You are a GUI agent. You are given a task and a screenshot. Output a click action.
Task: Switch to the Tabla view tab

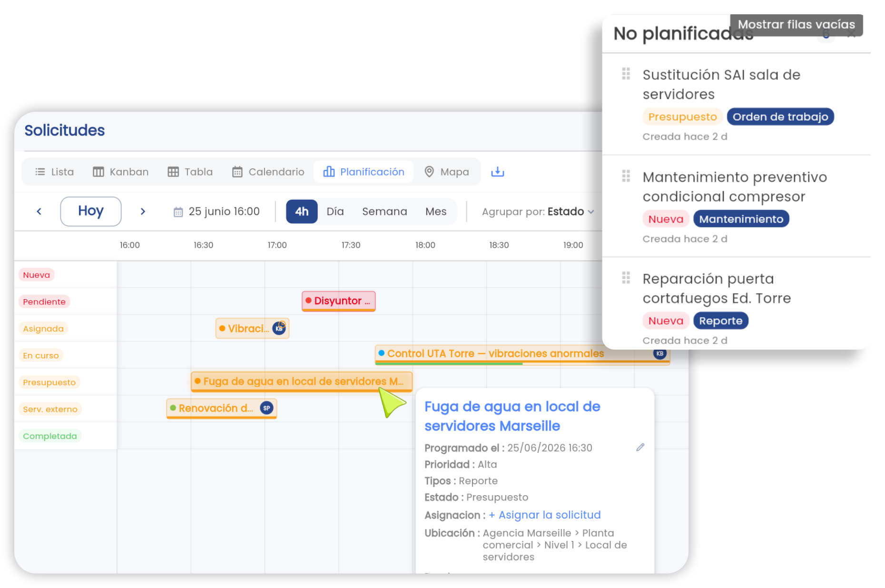click(190, 172)
